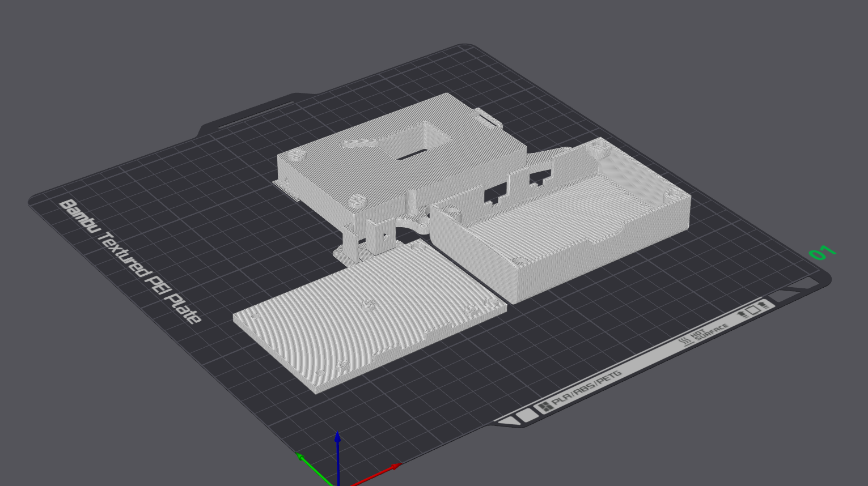Screen dimensions: 868x486
Task: Click the blue Z axis arrow
Action: pos(338,458)
